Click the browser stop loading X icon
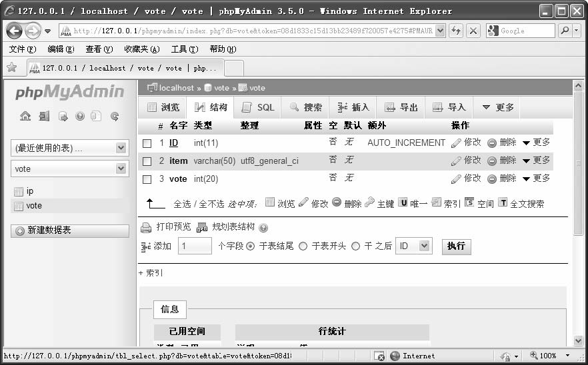The image size is (588, 365). coord(473,31)
